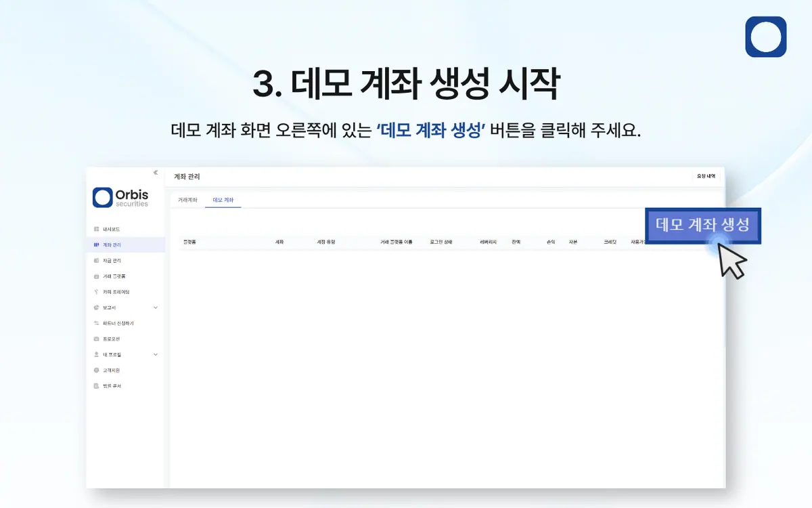The image size is (812, 508).
Task: Expand the 보고서 submenu chevron
Action: [156, 308]
